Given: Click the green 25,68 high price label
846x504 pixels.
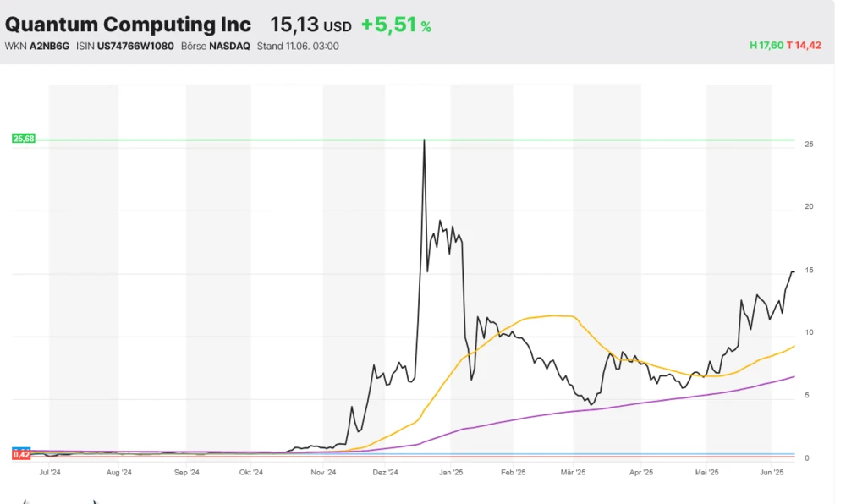Looking at the screenshot, I should [24, 139].
